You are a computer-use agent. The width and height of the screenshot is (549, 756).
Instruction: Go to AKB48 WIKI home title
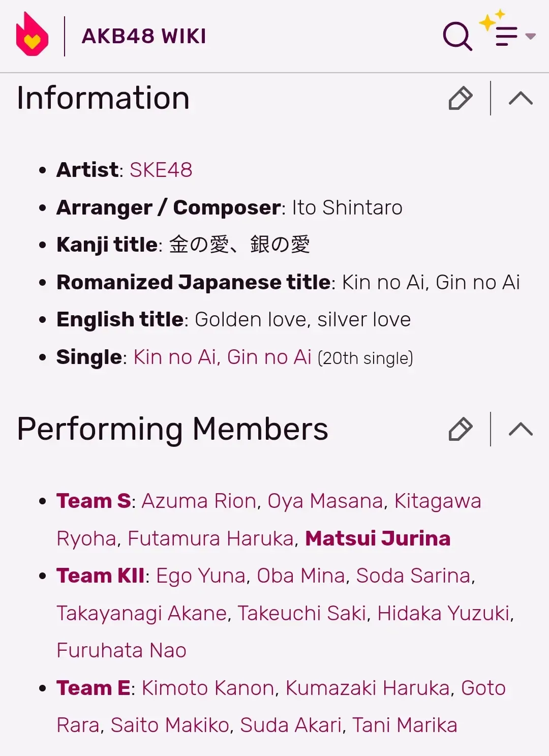coord(144,36)
